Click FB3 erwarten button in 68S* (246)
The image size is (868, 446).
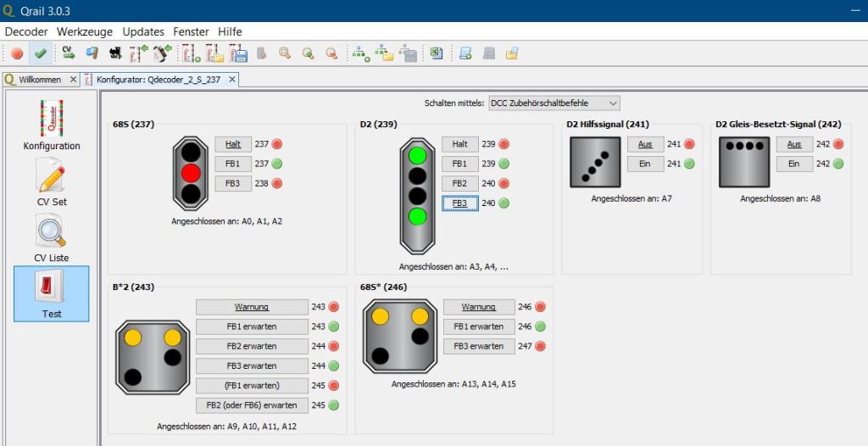tap(479, 346)
